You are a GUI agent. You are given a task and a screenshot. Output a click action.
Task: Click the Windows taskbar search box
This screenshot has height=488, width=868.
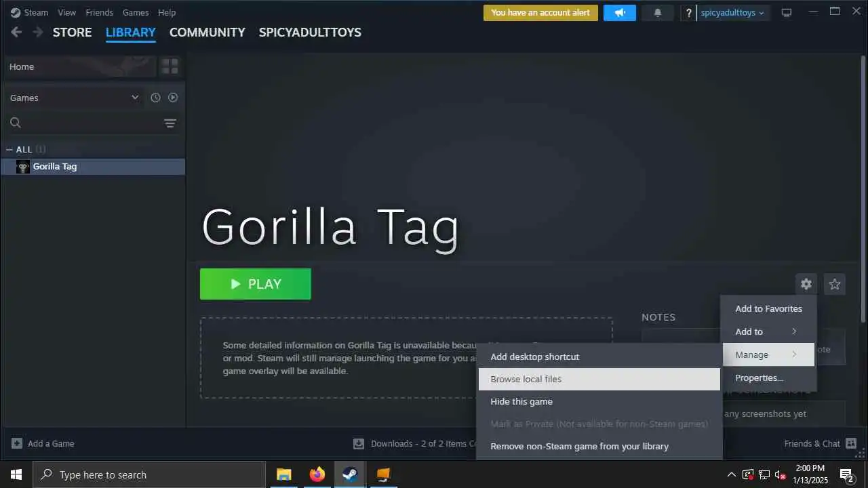(x=149, y=474)
